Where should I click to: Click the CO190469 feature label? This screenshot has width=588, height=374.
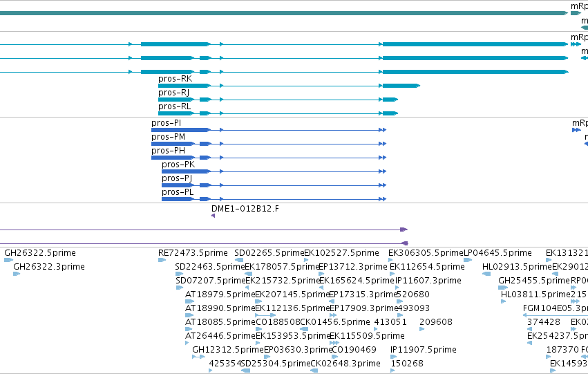click(354, 350)
